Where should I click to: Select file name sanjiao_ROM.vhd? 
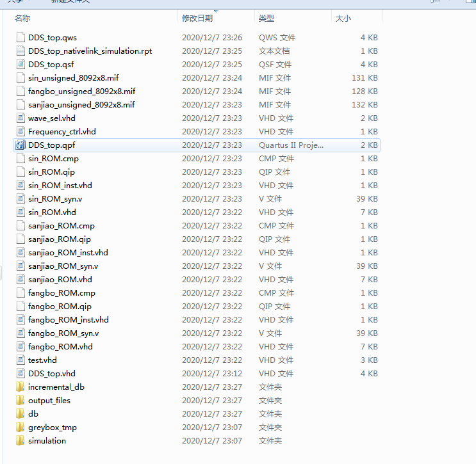click(60, 279)
